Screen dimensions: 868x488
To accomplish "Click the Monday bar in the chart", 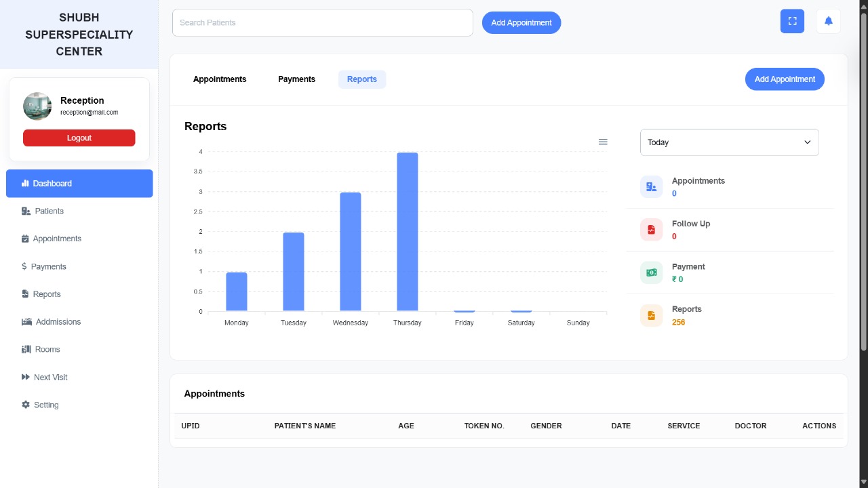I will (x=237, y=292).
